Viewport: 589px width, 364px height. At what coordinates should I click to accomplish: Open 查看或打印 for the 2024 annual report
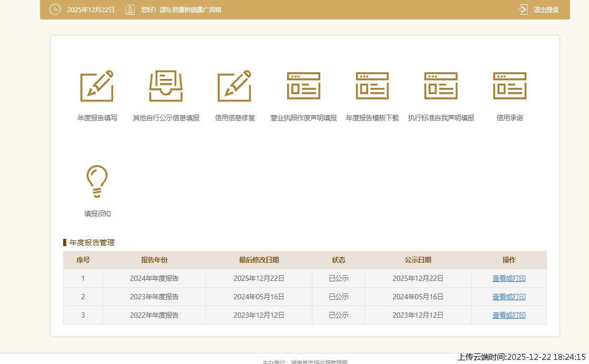pos(509,278)
